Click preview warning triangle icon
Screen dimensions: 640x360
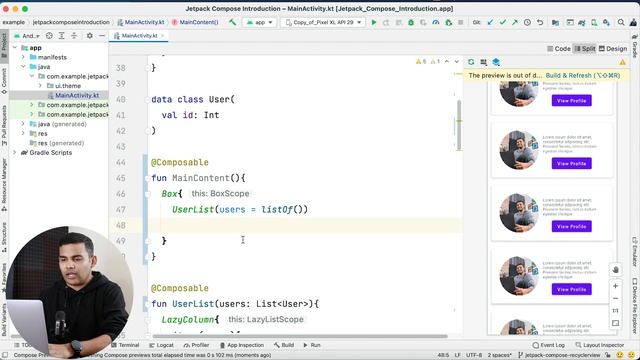[622, 62]
